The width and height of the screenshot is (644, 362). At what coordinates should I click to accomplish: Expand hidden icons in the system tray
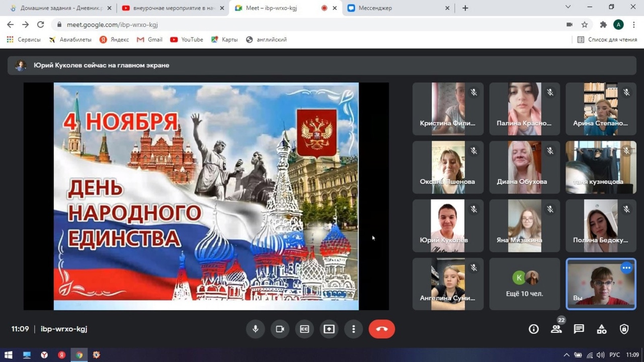pos(567,355)
